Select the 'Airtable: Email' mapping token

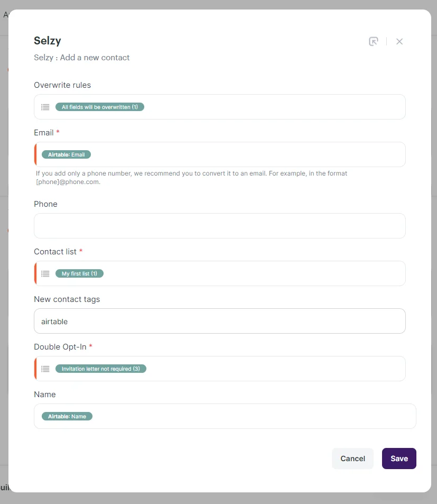pos(66,154)
